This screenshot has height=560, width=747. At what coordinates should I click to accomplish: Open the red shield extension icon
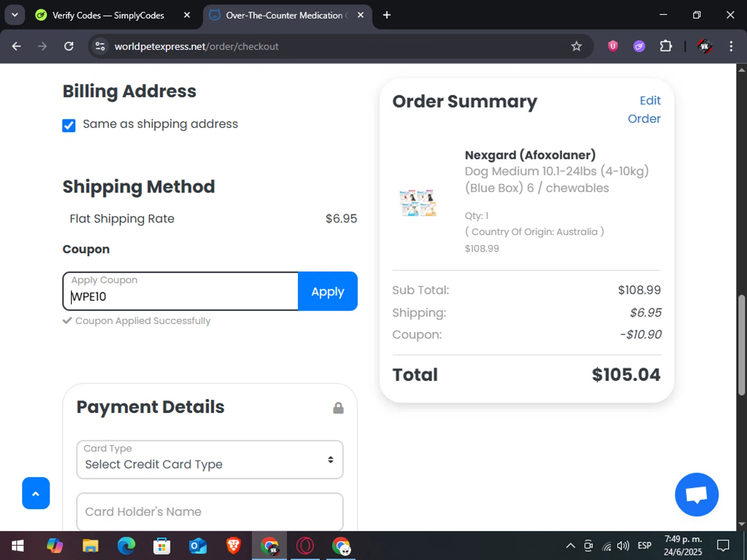613,46
